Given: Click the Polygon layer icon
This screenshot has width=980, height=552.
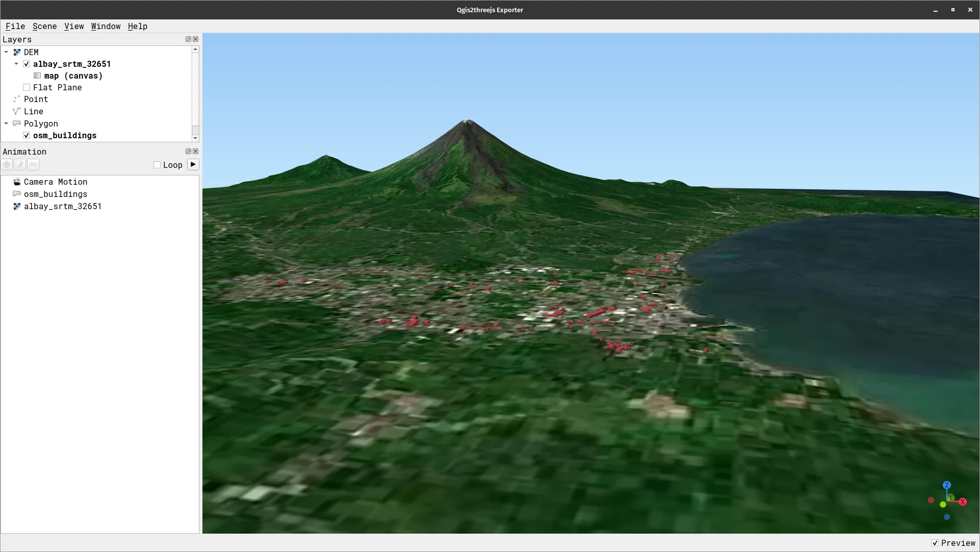Looking at the screenshot, I should click(x=17, y=123).
